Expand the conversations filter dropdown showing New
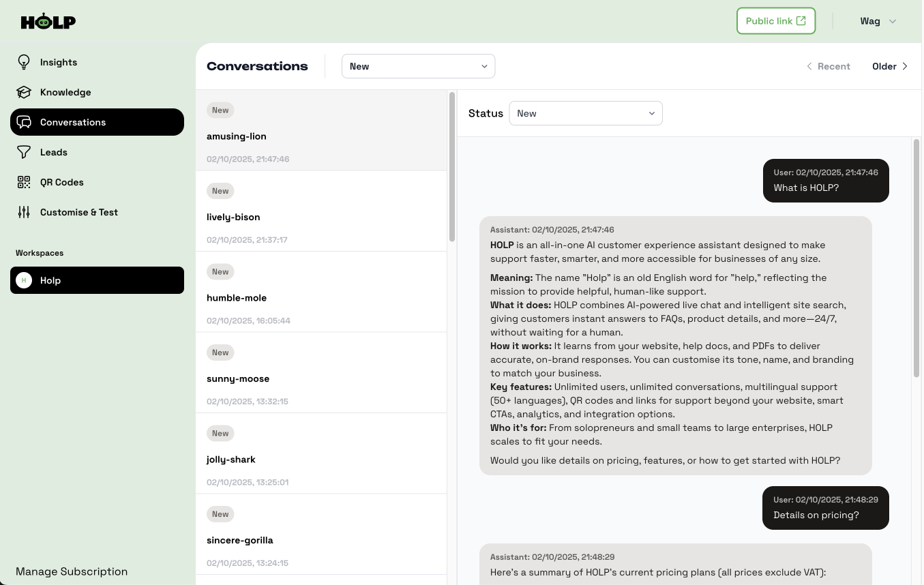 [x=418, y=66]
